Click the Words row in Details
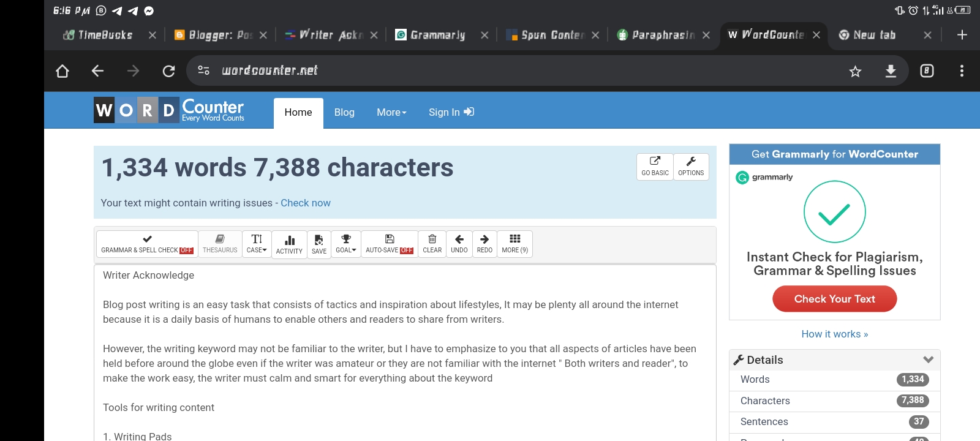The height and width of the screenshot is (441, 980). pos(834,380)
